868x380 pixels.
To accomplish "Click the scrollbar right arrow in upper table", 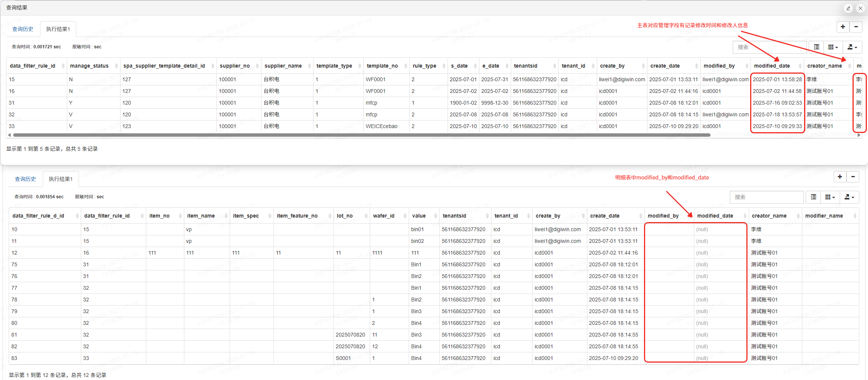I will [x=859, y=135].
